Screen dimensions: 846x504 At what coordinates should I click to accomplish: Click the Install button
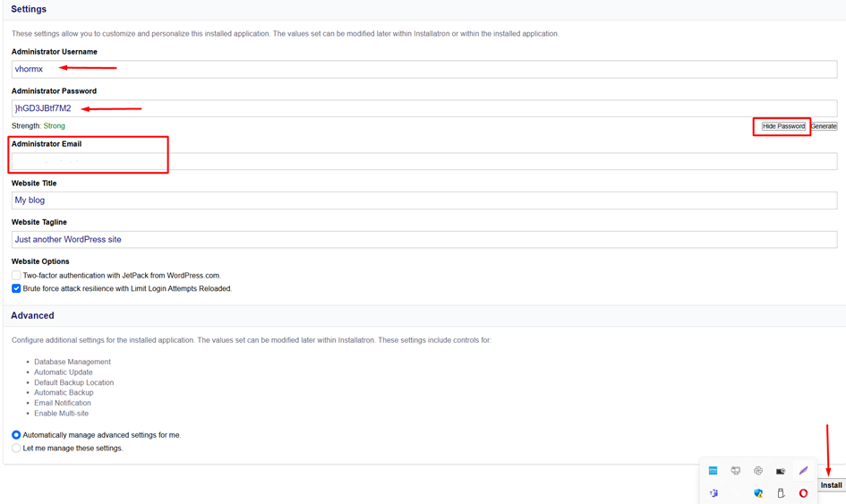click(831, 485)
